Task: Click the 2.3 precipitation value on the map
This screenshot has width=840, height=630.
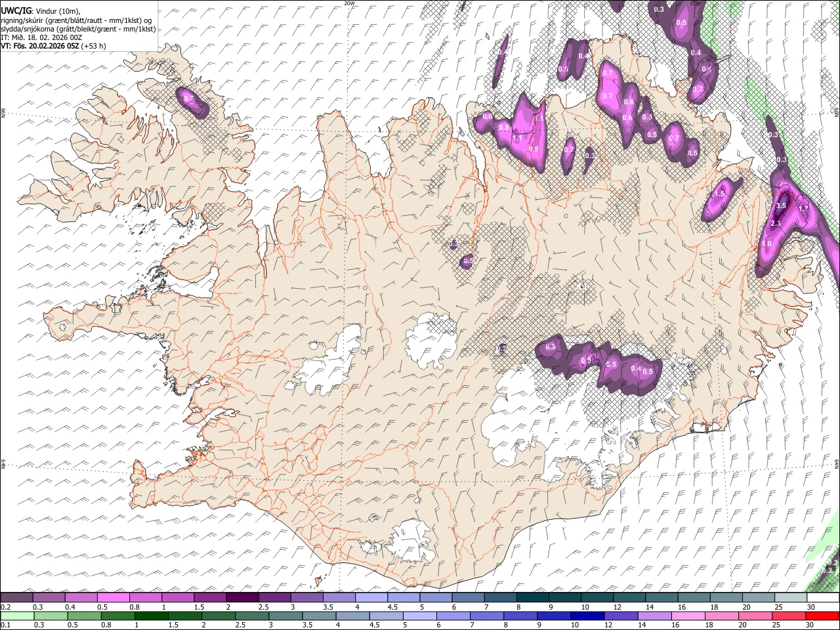Action: (x=776, y=224)
